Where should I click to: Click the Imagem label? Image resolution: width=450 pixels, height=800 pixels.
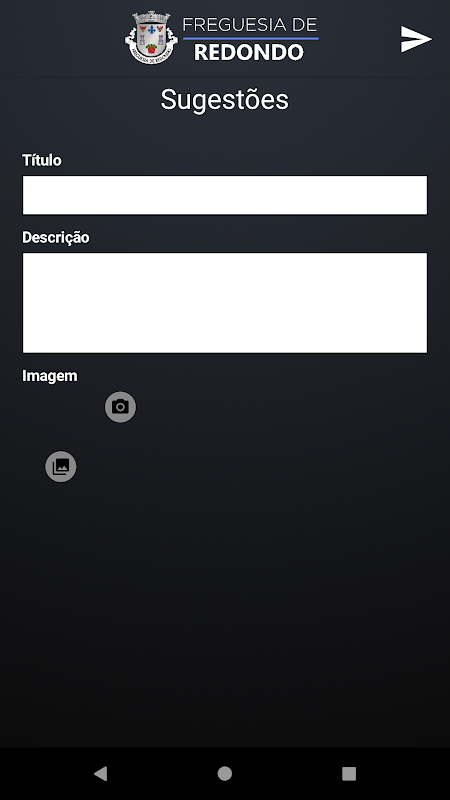[x=49, y=376]
